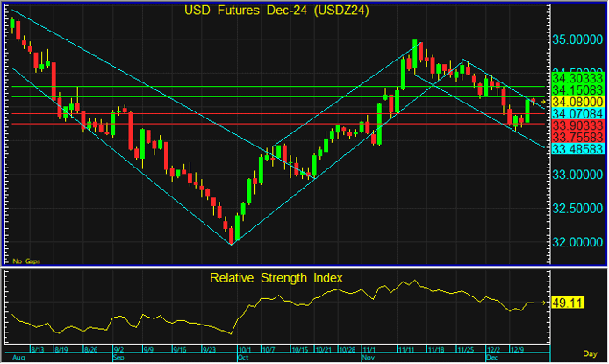Click the small yellow current-price arrow marker

point(543,103)
